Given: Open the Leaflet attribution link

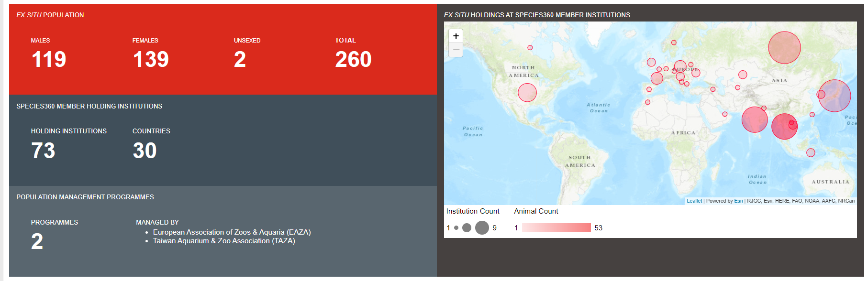Looking at the screenshot, I should click(x=694, y=201).
